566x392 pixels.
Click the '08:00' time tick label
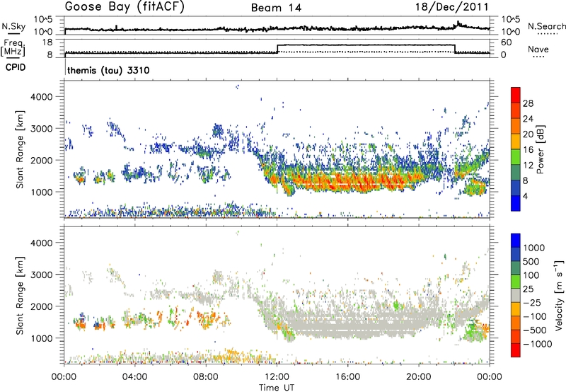coord(206,377)
